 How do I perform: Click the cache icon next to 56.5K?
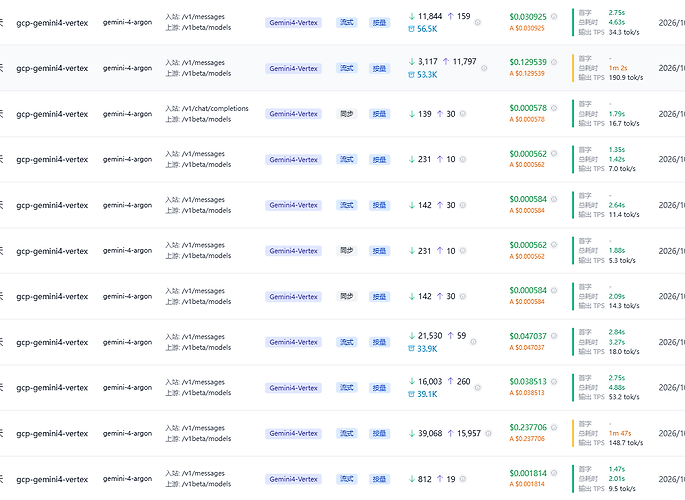[x=411, y=29]
